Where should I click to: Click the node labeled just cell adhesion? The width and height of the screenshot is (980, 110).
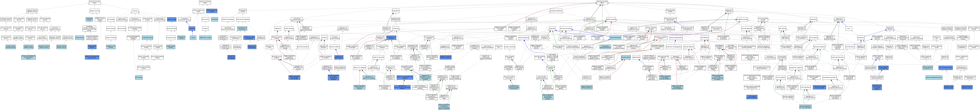coord(705,38)
